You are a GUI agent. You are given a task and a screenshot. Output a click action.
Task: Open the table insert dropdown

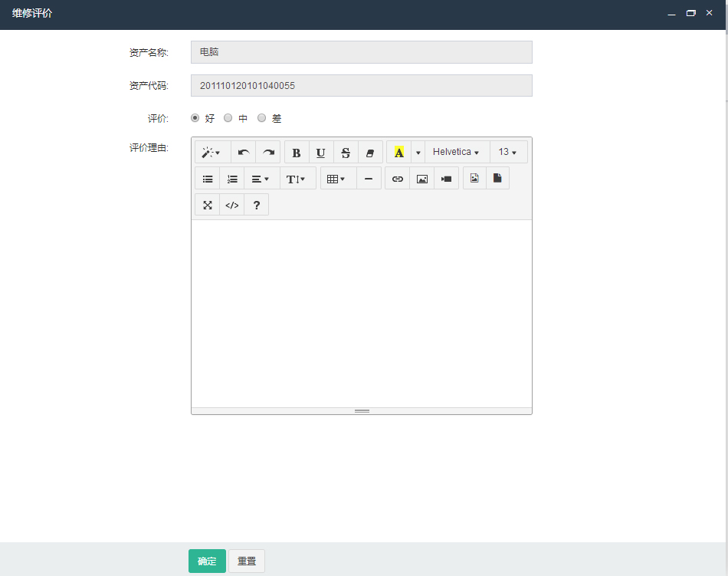(336, 179)
